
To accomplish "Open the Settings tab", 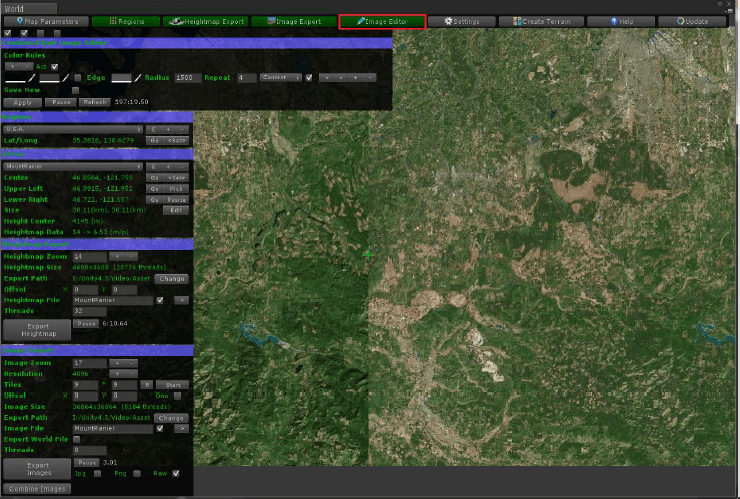I will coord(462,21).
